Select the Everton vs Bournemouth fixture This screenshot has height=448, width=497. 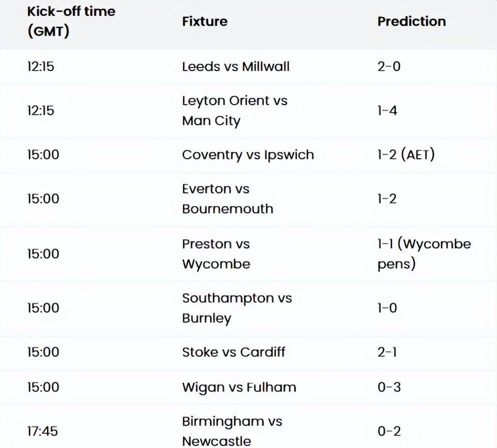pyautogui.click(x=227, y=199)
